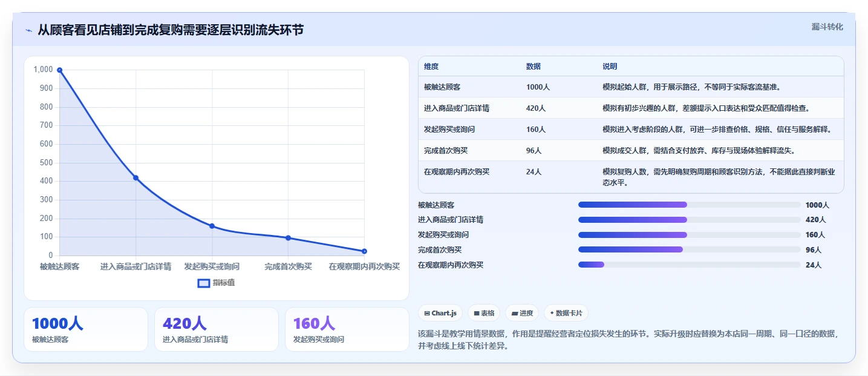Screen dimensions: 868x376
Task: Select the 进度 tag chip
Action: click(x=522, y=313)
